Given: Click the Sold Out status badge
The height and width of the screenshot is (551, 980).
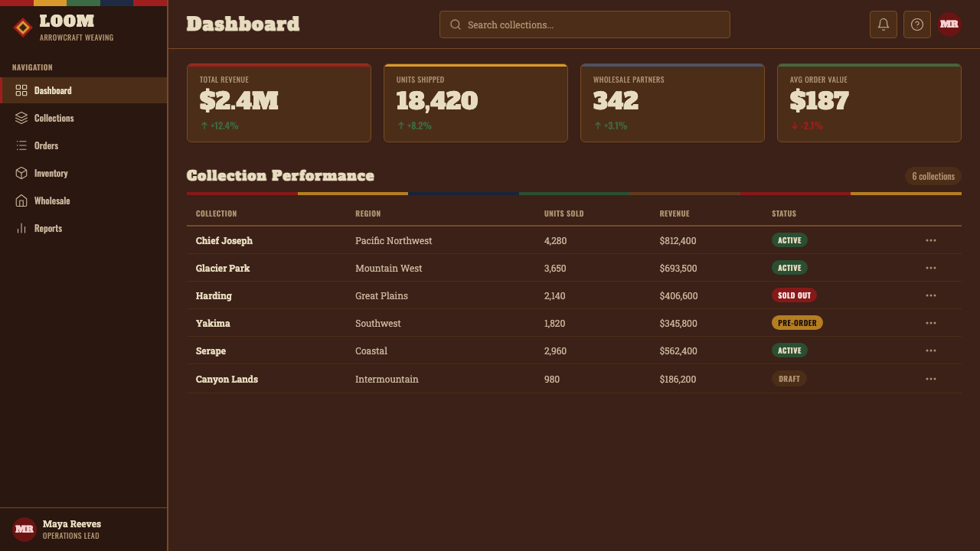Looking at the screenshot, I should 794,295.
